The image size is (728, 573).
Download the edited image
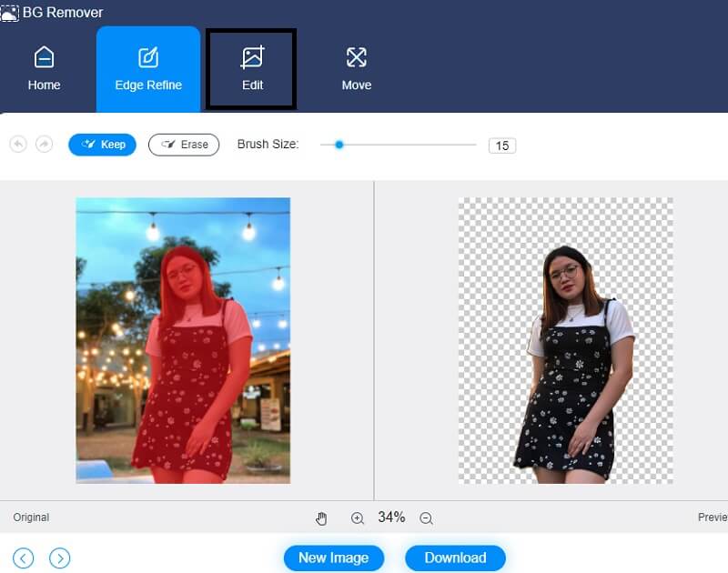[x=455, y=558]
